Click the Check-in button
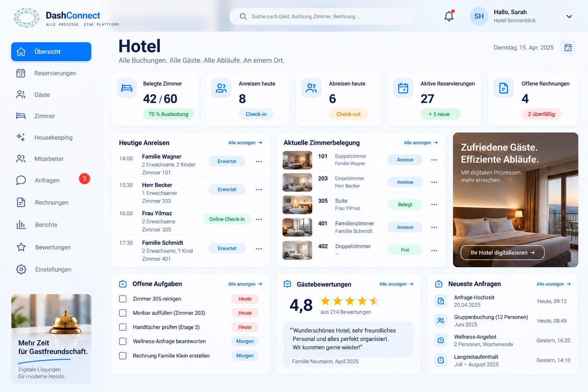The width and height of the screenshot is (588, 392). coord(256,114)
